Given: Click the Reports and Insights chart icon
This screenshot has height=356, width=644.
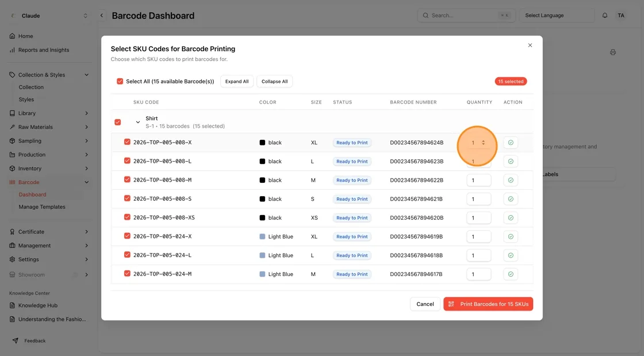Looking at the screenshot, I should 12,50.
